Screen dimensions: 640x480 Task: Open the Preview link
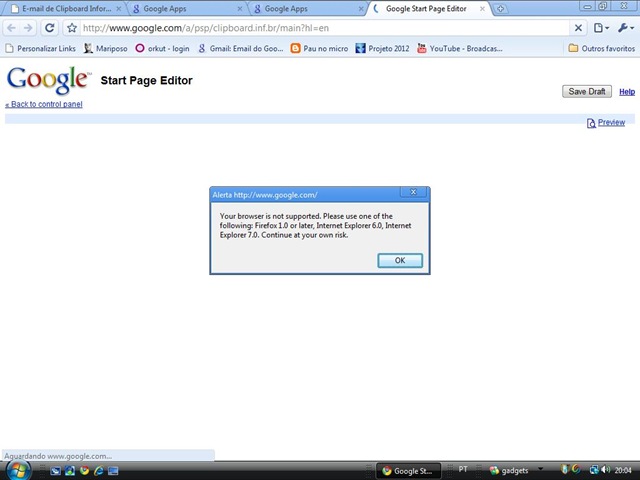tap(611, 122)
